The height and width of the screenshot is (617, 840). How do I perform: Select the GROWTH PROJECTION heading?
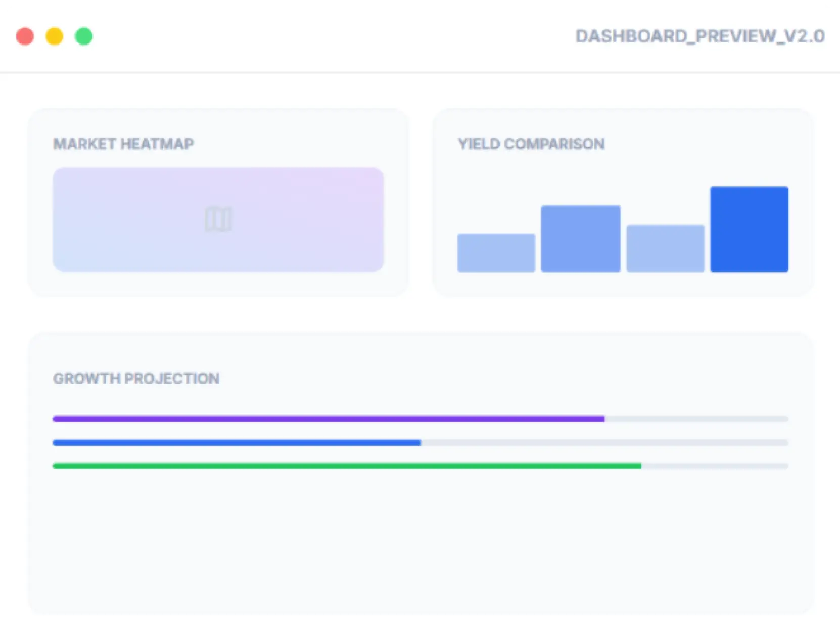(136, 379)
